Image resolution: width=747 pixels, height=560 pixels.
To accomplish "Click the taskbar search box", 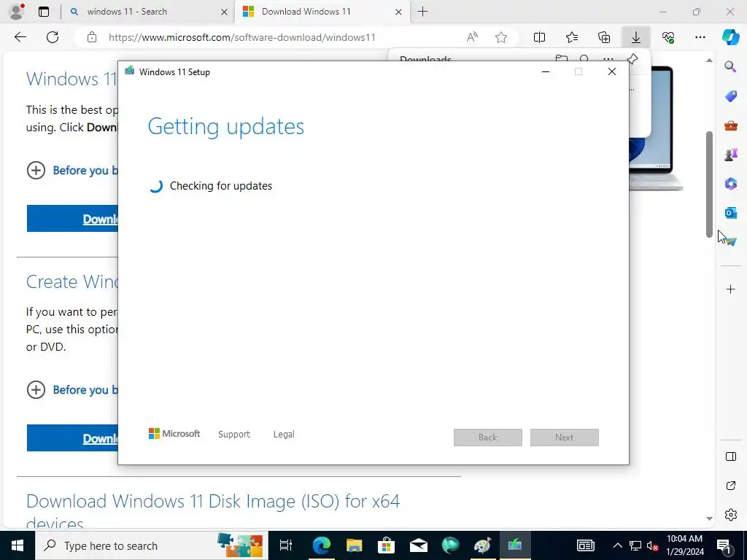I will (152, 545).
